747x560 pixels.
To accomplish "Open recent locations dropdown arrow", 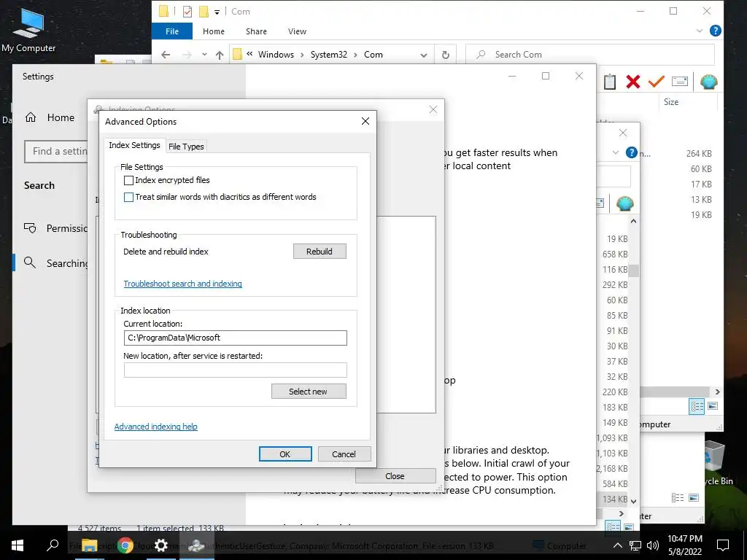I will pyautogui.click(x=204, y=55).
